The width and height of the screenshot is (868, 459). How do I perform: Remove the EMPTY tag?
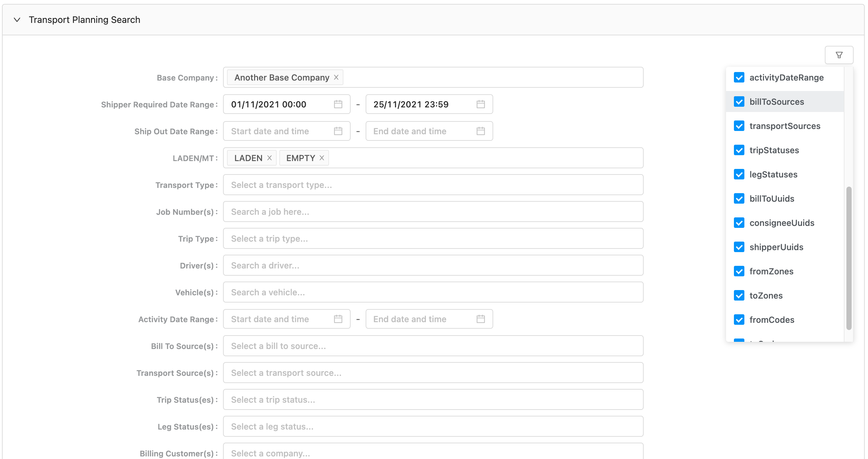coord(322,158)
